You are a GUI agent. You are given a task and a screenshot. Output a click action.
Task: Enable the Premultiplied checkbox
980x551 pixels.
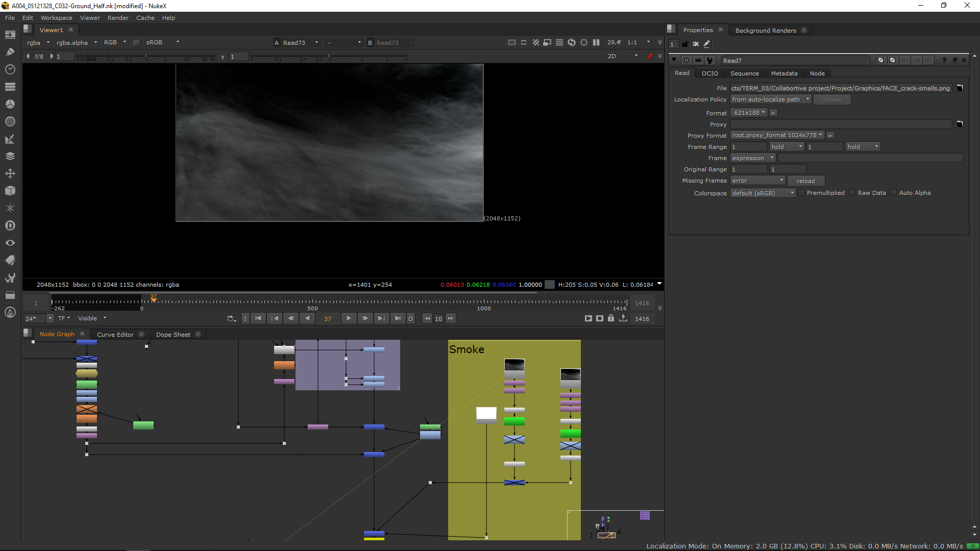[801, 193]
